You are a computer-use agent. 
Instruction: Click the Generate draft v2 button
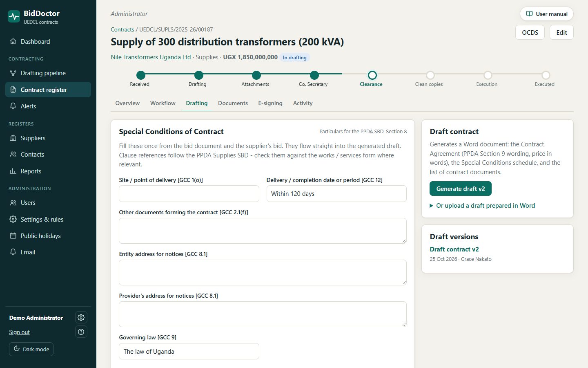461,189
